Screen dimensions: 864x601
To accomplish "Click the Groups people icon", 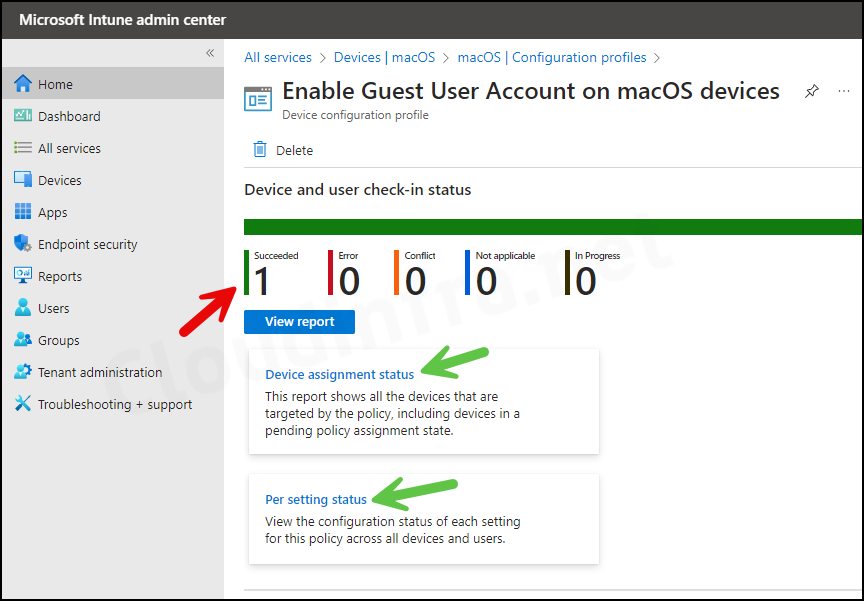I will coord(23,339).
